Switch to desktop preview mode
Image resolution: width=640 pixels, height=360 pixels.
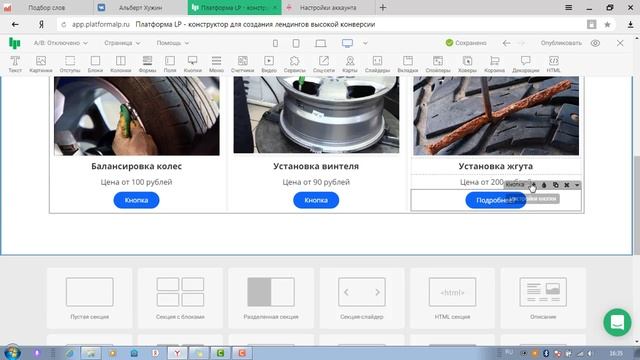point(347,43)
